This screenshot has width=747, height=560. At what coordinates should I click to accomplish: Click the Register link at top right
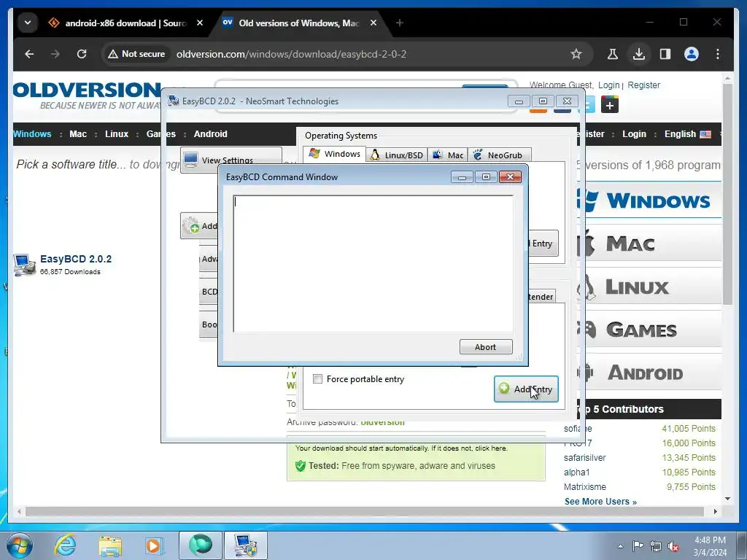coord(643,85)
